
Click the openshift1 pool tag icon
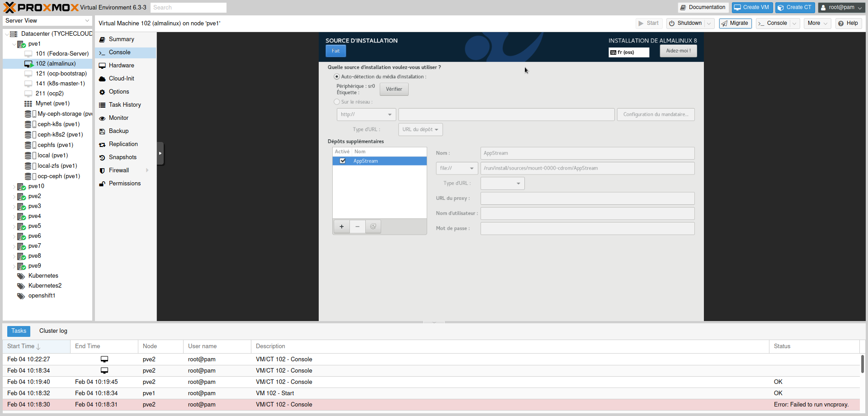point(21,296)
